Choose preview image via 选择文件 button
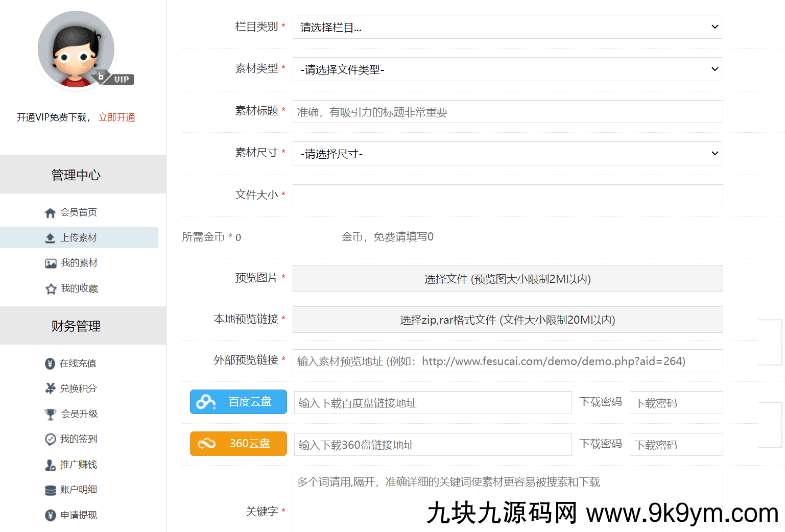785x532 pixels. coord(507,279)
